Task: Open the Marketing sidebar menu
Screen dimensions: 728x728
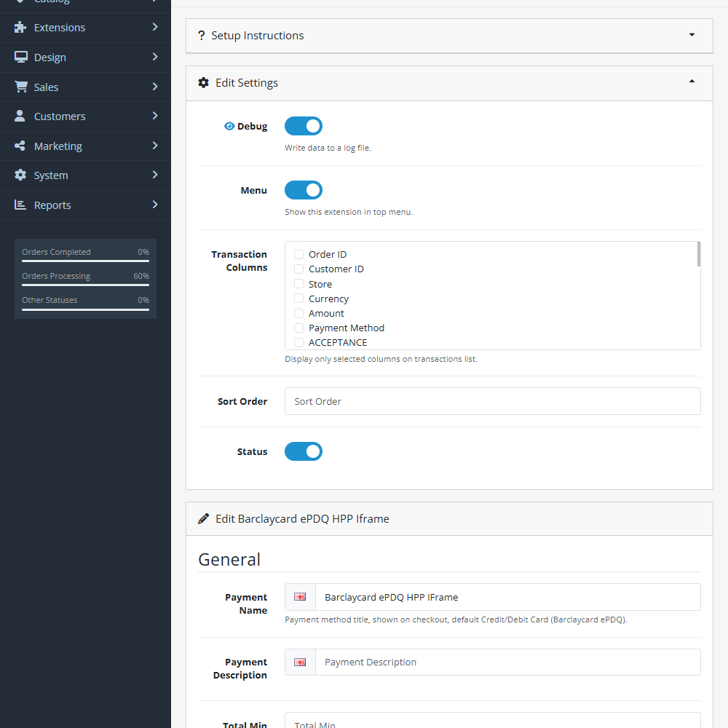Action: pyautogui.click(x=85, y=146)
